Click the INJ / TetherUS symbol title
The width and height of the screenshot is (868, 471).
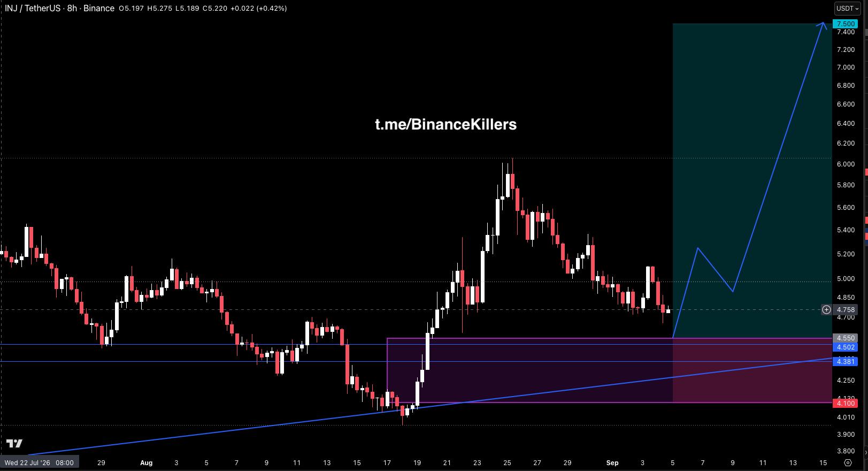click(34, 9)
